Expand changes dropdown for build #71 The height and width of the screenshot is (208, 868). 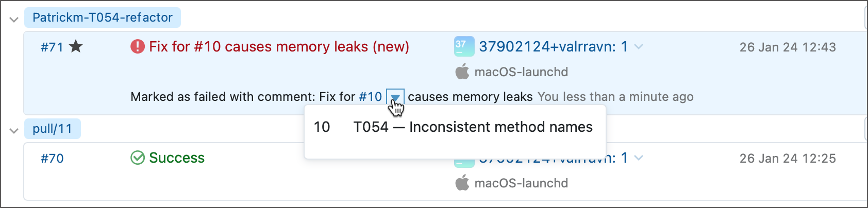pyautogui.click(x=639, y=47)
